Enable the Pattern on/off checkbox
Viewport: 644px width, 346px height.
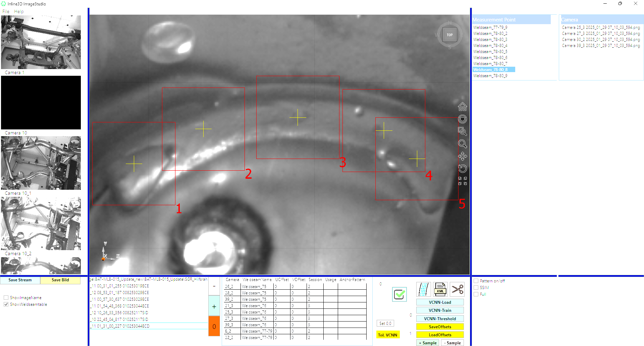point(476,281)
